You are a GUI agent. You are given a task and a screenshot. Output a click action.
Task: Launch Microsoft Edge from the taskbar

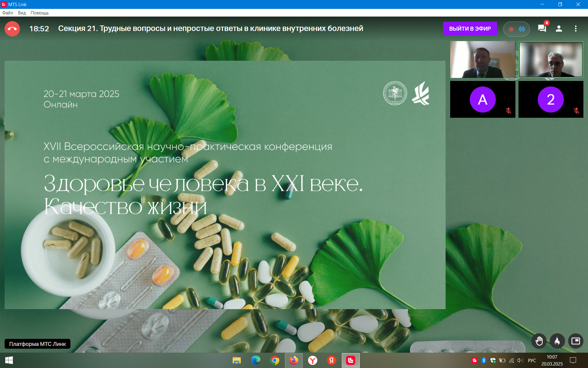click(x=255, y=360)
